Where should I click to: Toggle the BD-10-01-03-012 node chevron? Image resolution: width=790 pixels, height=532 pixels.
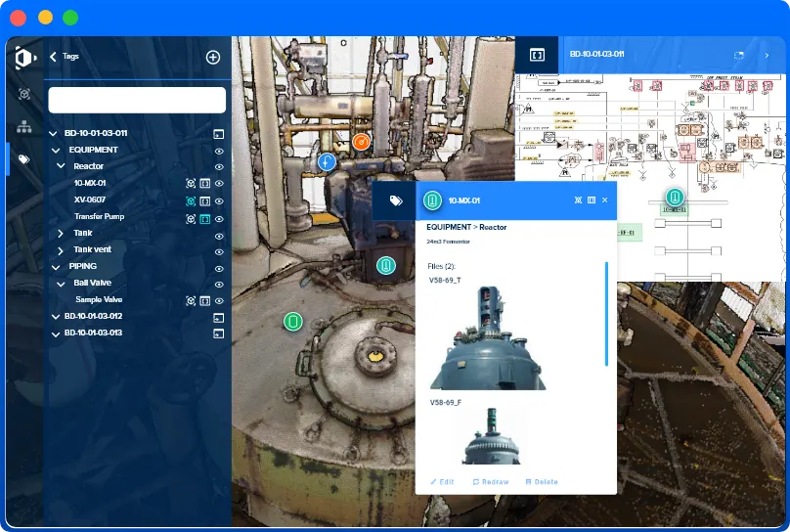tap(56, 317)
